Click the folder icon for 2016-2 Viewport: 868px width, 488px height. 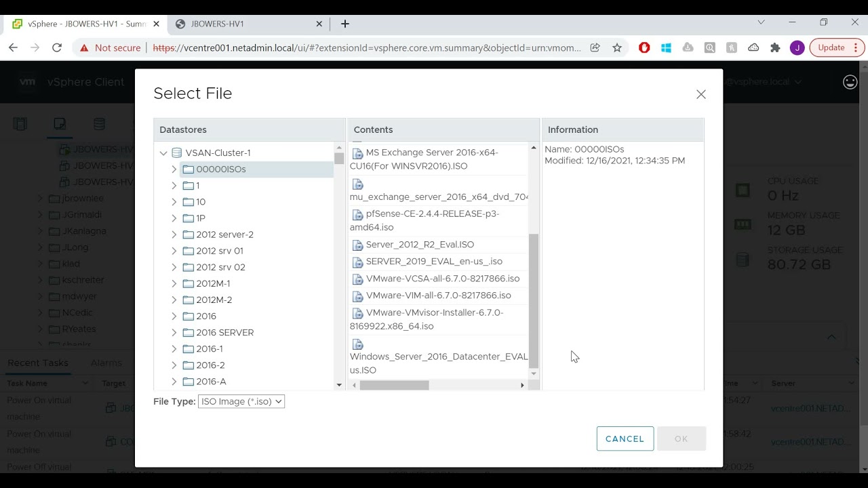click(x=189, y=365)
